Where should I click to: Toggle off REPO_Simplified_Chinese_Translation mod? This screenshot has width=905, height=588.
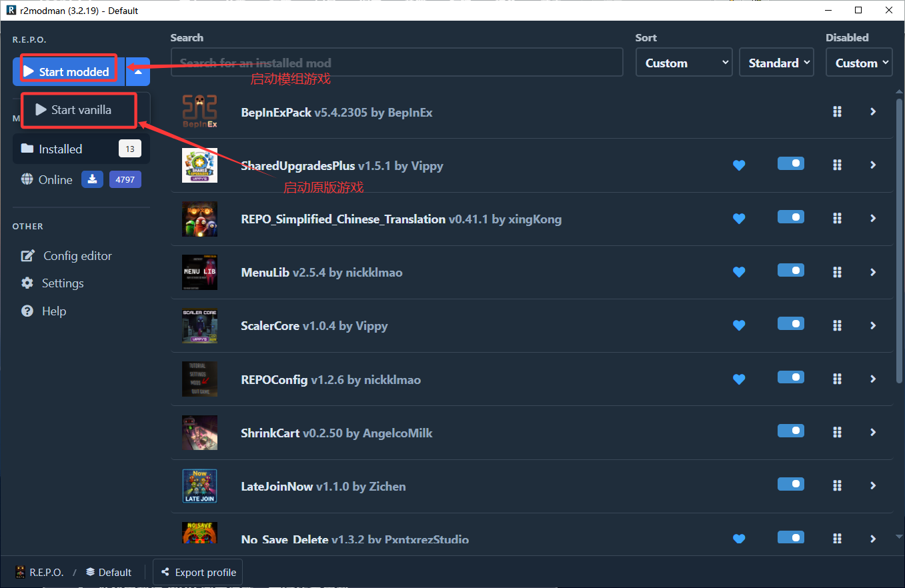tap(790, 217)
